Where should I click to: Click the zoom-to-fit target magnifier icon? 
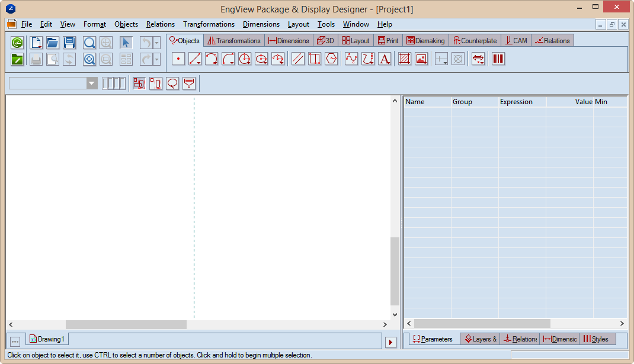tap(89, 59)
